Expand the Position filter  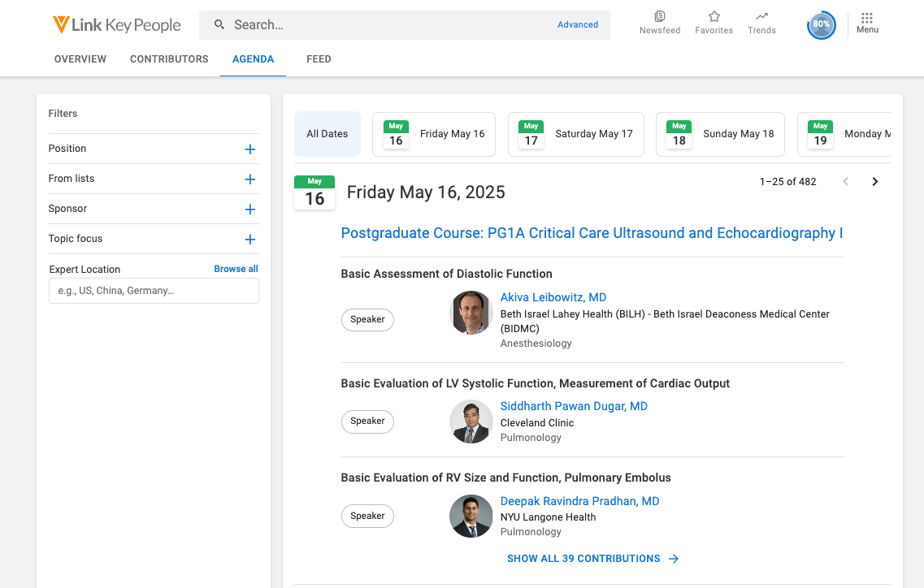(250, 149)
